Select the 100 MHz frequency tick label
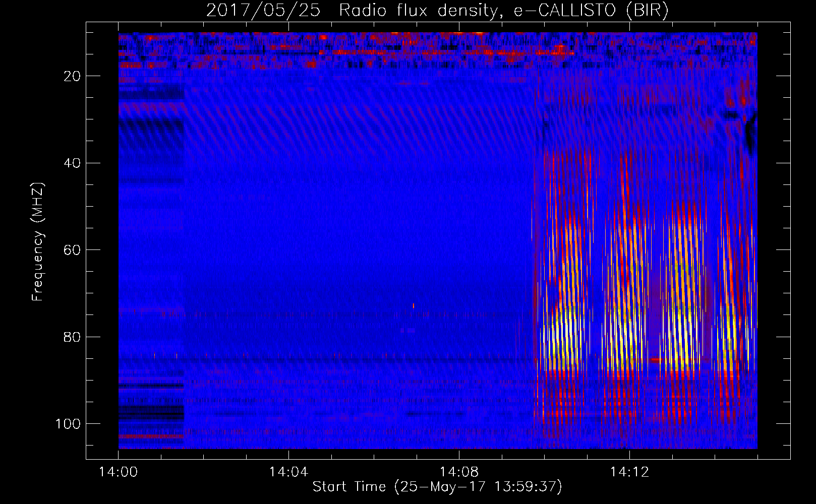Image resolution: width=816 pixels, height=504 pixels. (x=68, y=424)
